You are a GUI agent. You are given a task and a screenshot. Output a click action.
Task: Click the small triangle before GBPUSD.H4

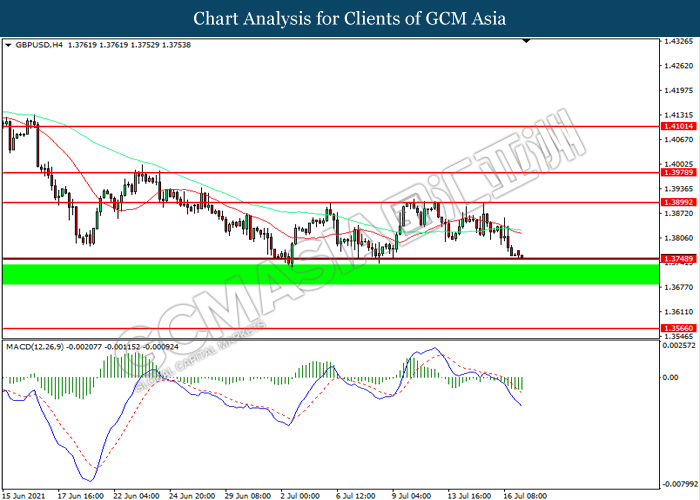[9, 46]
